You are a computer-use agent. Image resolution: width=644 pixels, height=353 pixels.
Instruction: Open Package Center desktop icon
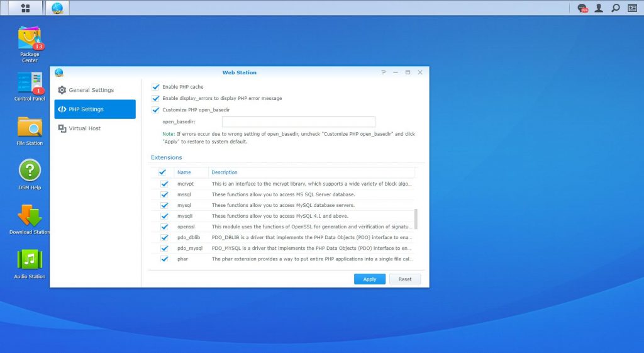pyautogui.click(x=30, y=45)
